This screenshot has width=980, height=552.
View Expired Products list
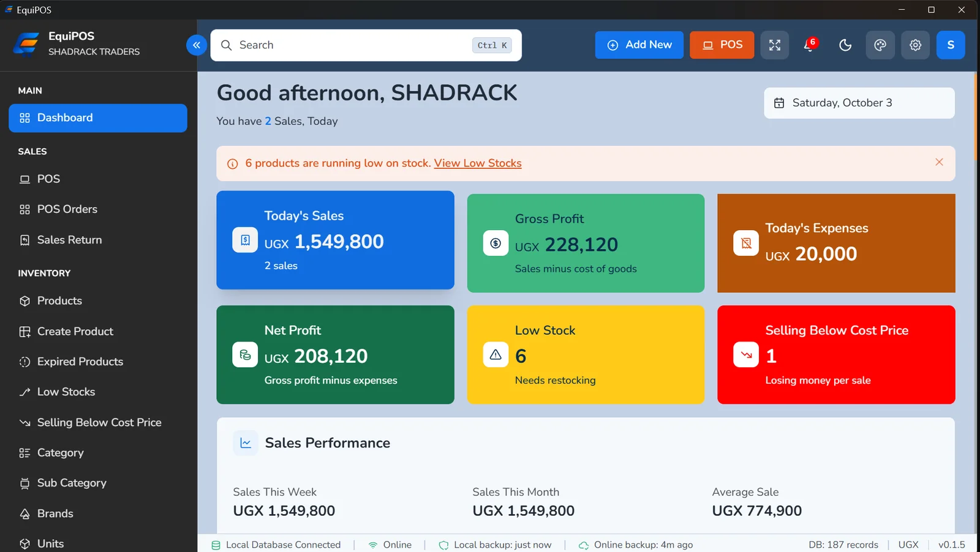click(x=98, y=362)
